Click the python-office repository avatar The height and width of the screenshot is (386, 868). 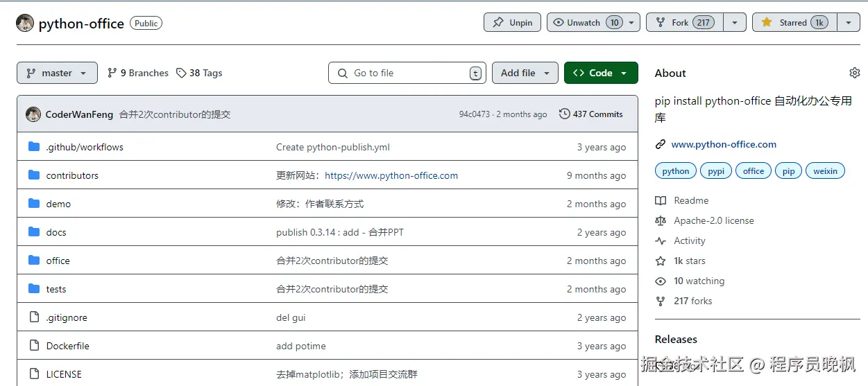click(25, 23)
